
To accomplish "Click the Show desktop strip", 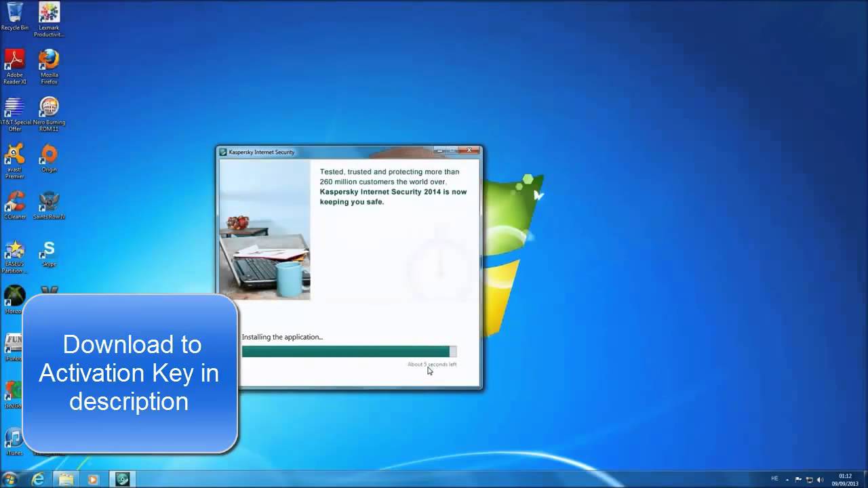I will point(865,479).
